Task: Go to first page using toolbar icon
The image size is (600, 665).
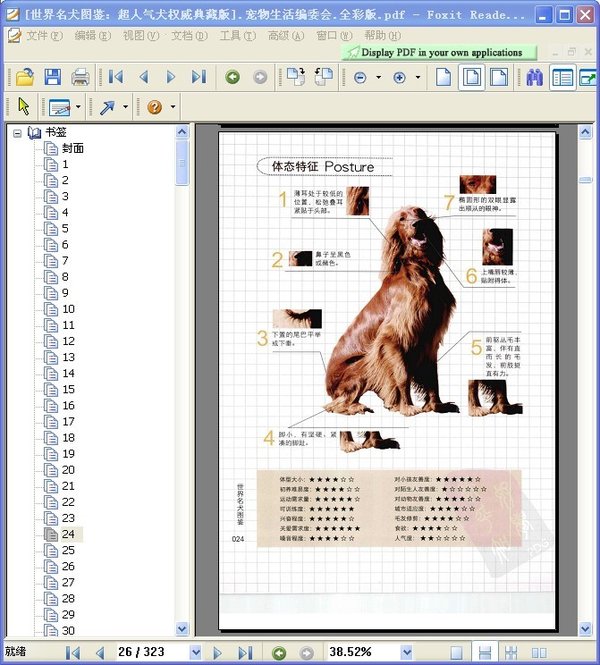Action: (x=116, y=77)
